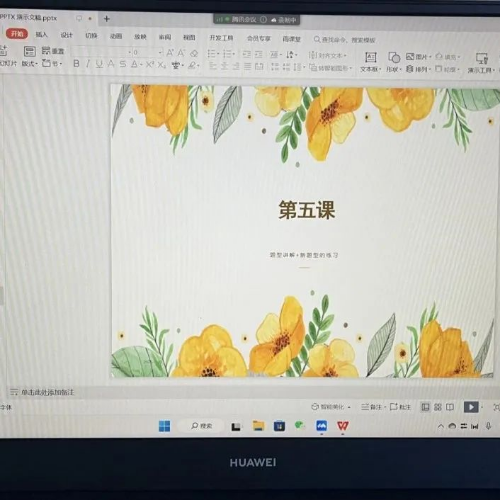Expand the font size dropdown
Viewport: 500px width, 500px height.
(160, 52)
